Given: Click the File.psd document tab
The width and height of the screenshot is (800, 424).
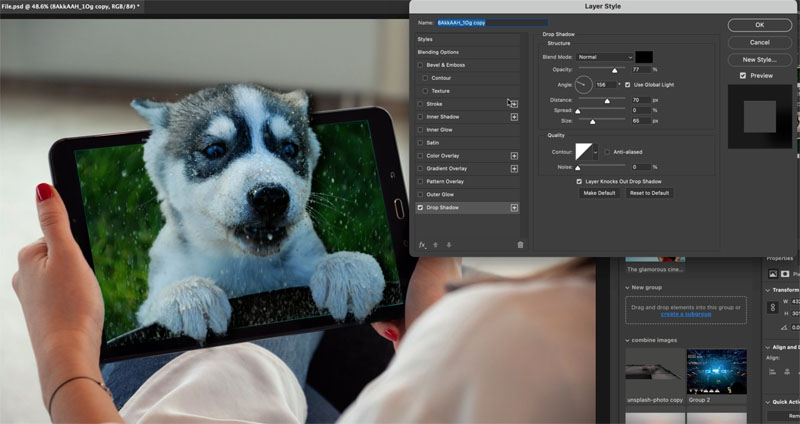Looking at the screenshot, I should (72, 7).
